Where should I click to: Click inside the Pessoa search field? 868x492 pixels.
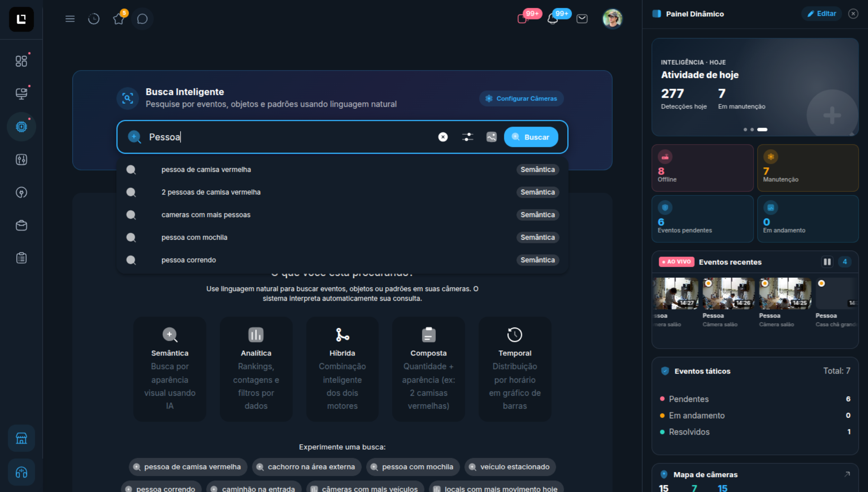pos(289,137)
